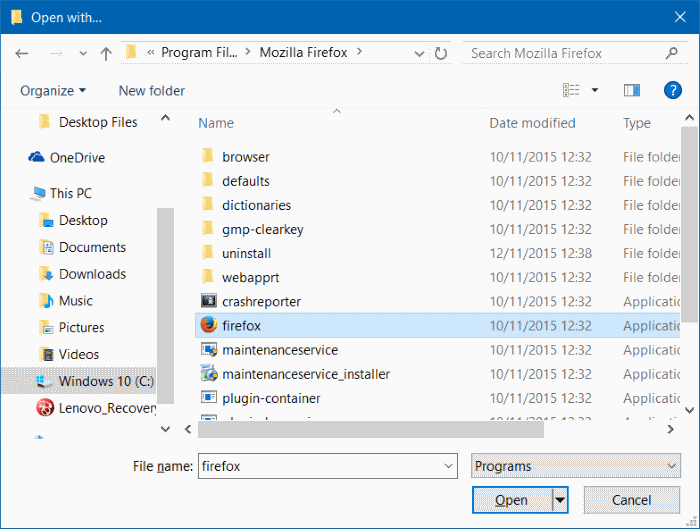Click Mozilla Firefox breadcrumb segment

point(303,53)
